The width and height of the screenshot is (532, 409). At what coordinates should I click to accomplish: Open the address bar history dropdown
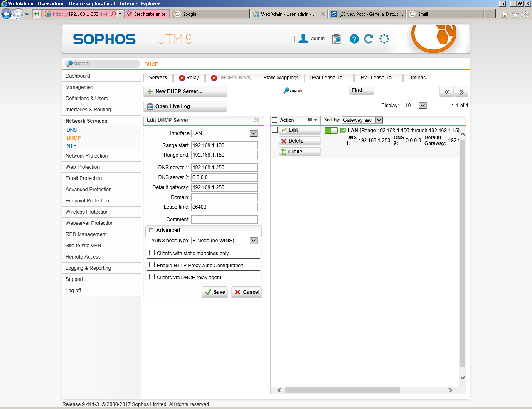(120, 14)
